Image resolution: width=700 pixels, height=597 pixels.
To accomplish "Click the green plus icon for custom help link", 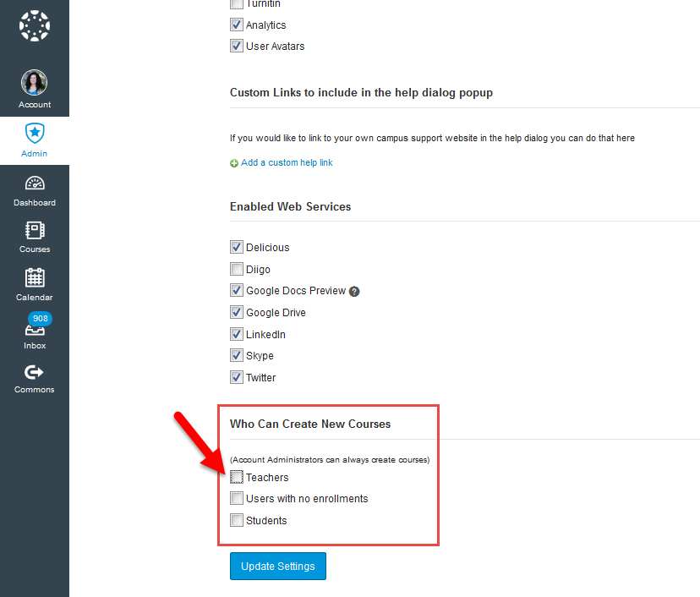I will pyautogui.click(x=233, y=162).
